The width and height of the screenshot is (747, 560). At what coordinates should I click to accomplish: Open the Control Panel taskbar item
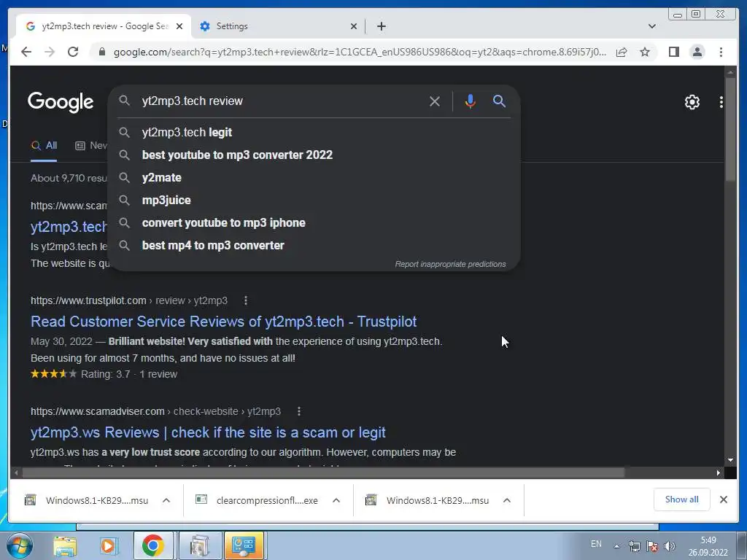(244, 545)
